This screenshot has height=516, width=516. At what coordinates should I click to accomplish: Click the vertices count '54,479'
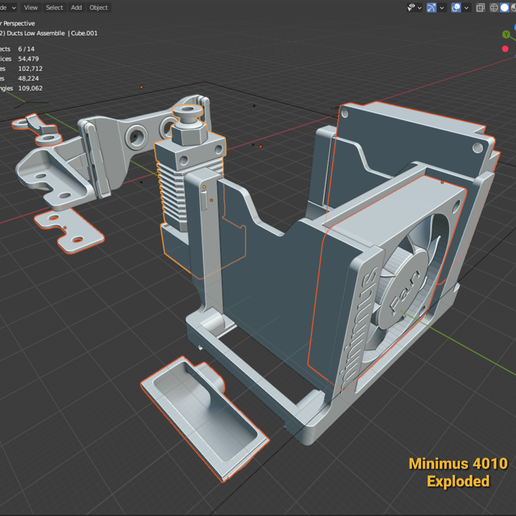click(x=29, y=59)
